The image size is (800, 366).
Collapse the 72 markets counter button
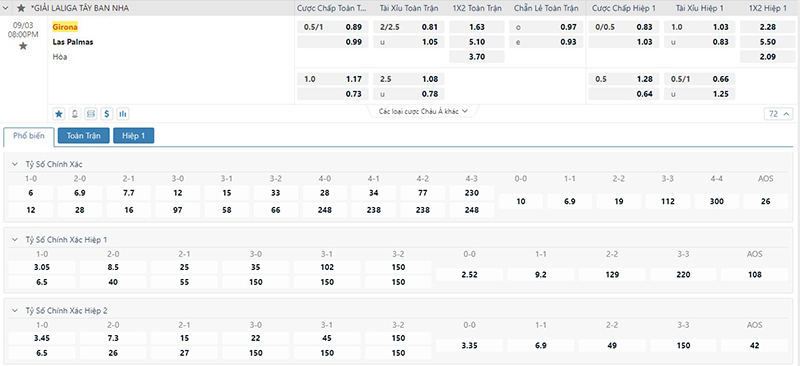[x=779, y=114]
